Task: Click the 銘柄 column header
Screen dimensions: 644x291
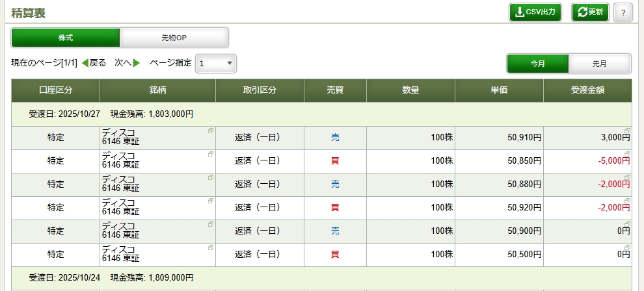Action: [157, 90]
